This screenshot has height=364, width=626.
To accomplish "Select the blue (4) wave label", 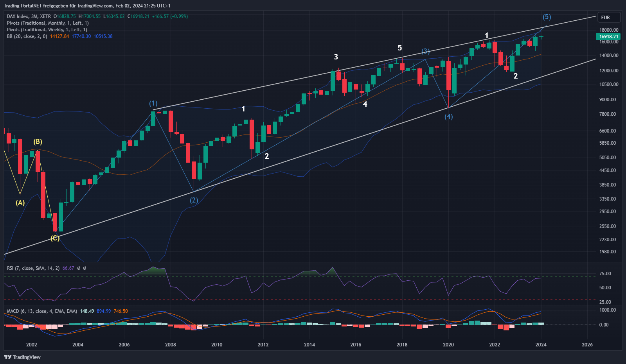I will 448,117.
